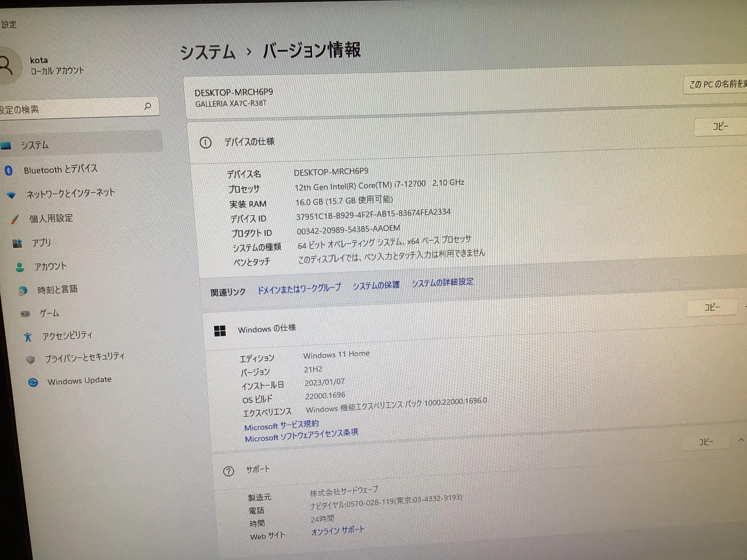This screenshot has height=560, width=747.
Task: Click the install date 2023/01/07
Action: point(325,382)
